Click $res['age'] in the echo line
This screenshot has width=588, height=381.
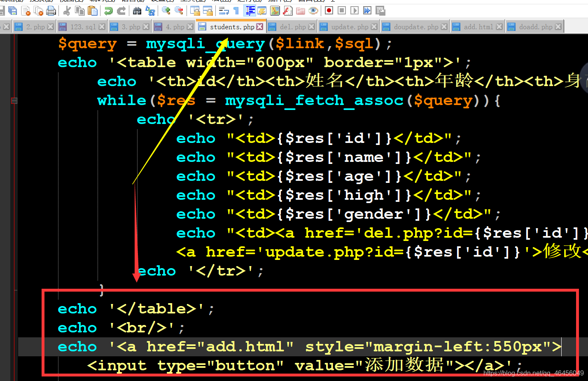pyautogui.click(x=338, y=176)
